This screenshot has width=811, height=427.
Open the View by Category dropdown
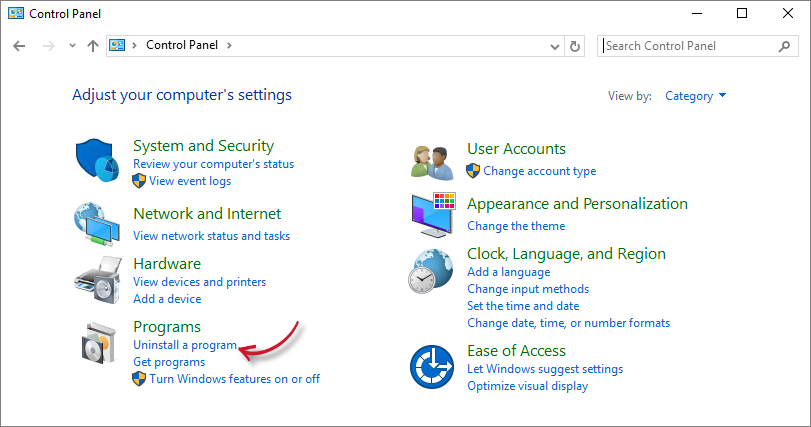[x=695, y=96]
